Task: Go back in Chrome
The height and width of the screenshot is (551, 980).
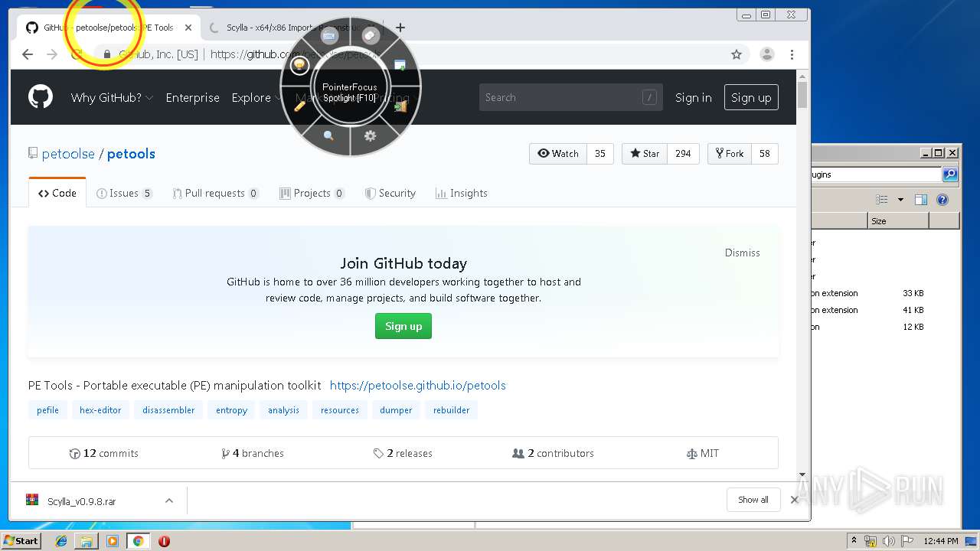Action: [28, 54]
